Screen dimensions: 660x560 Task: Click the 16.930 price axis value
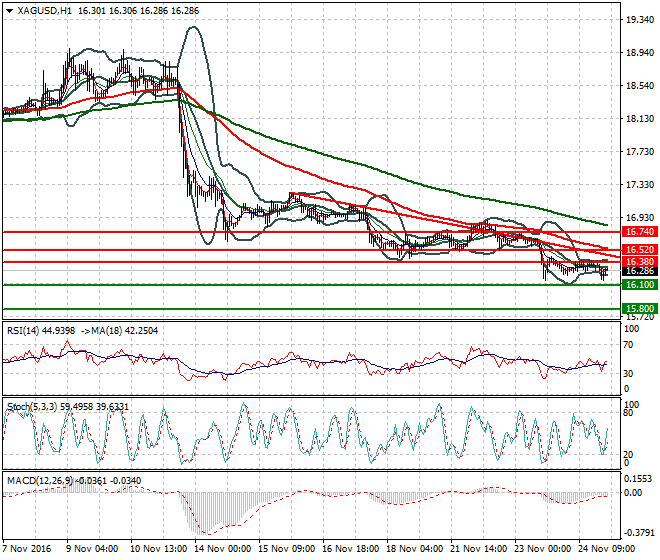(x=640, y=218)
